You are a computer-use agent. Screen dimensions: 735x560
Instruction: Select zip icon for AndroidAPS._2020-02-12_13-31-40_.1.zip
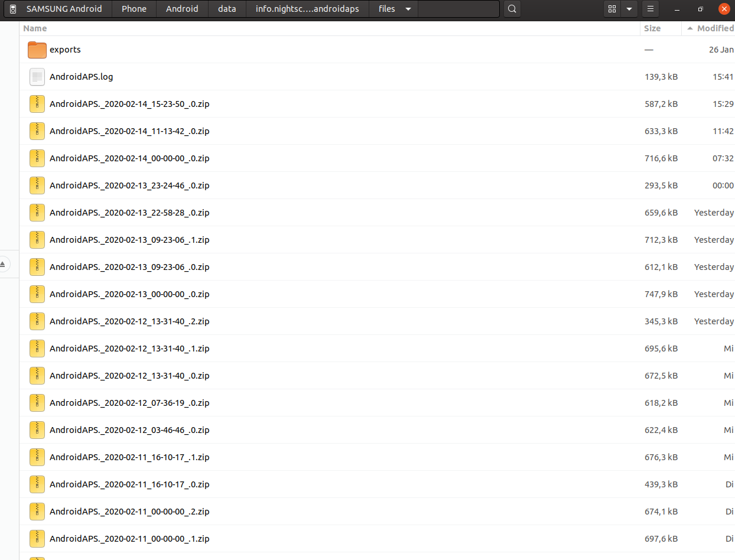[x=37, y=349]
